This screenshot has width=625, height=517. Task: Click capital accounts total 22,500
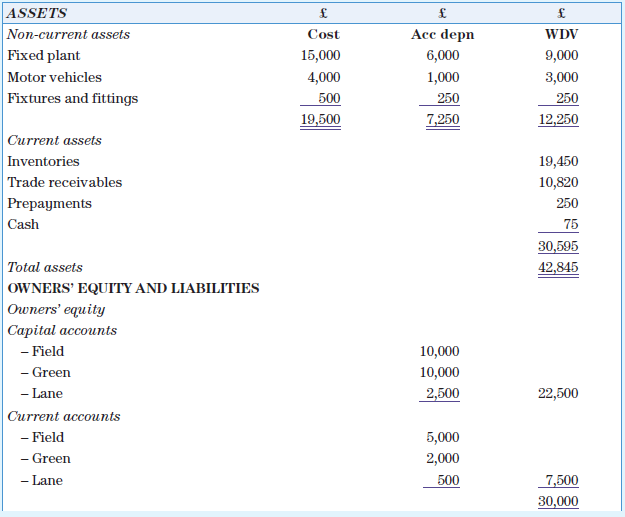(558, 393)
